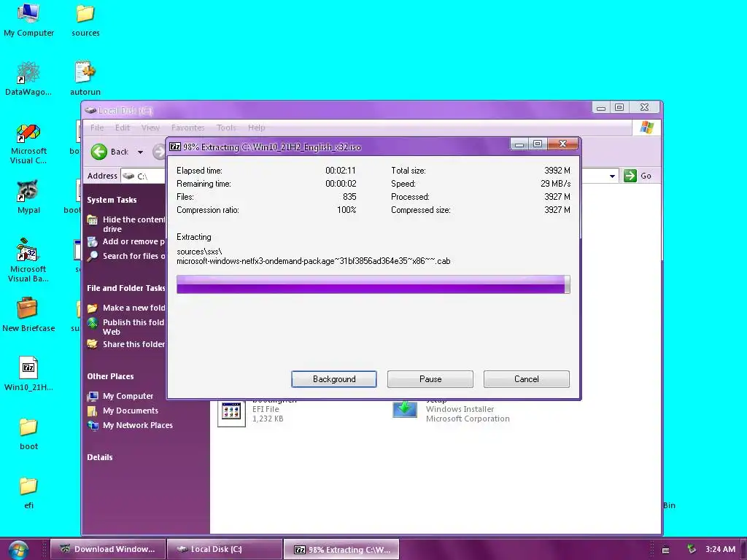Click the extraction progress bar

click(373, 284)
